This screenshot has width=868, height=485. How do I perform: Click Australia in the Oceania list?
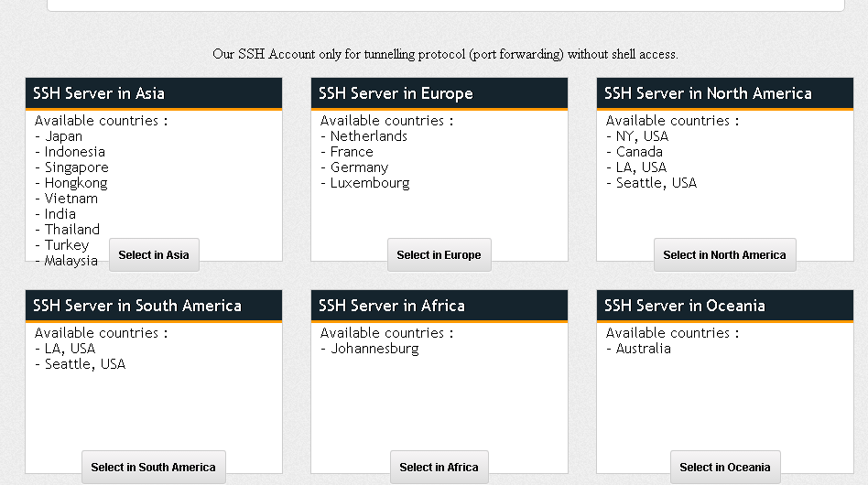644,349
